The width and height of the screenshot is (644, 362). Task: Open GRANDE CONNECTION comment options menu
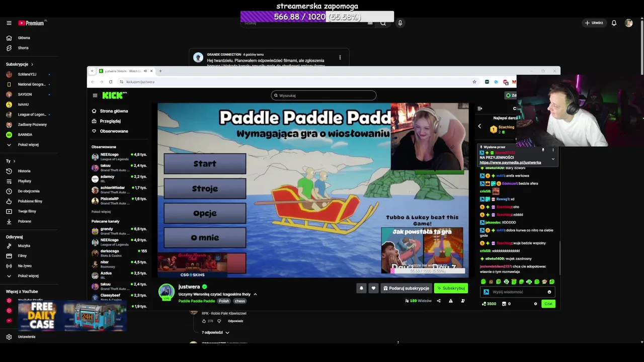tap(340, 57)
